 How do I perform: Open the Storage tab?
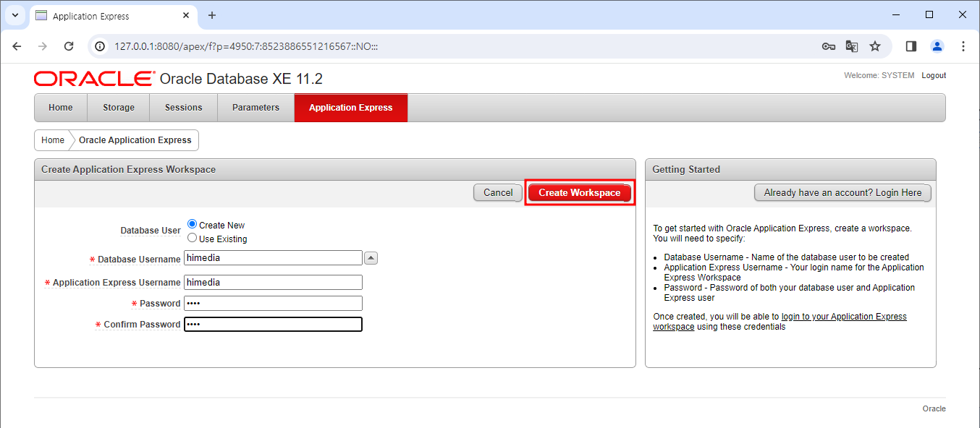coord(119,108)
